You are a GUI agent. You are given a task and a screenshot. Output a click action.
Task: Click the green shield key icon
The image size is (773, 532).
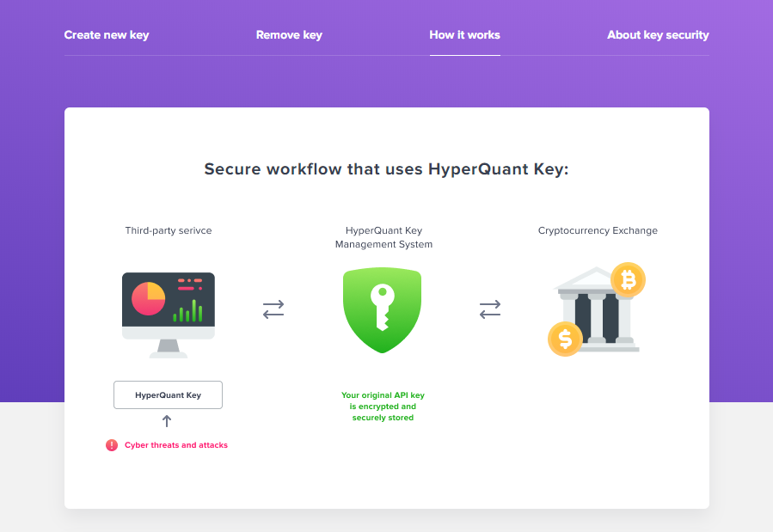point(382,310)
